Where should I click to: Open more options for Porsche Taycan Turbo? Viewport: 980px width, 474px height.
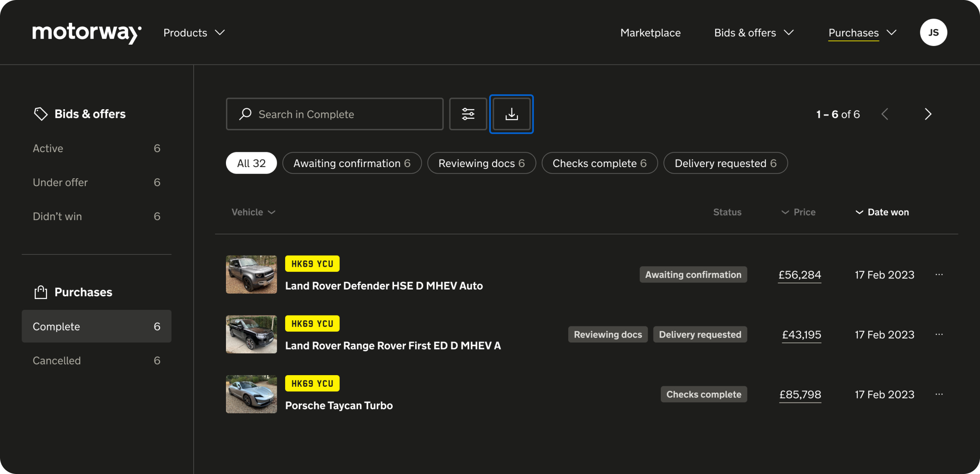[939, 394]
